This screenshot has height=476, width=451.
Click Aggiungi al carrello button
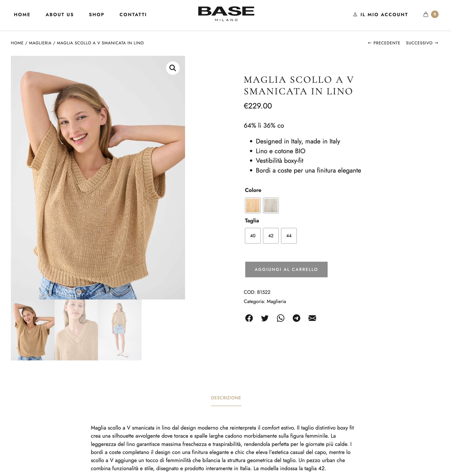[286, 269]
